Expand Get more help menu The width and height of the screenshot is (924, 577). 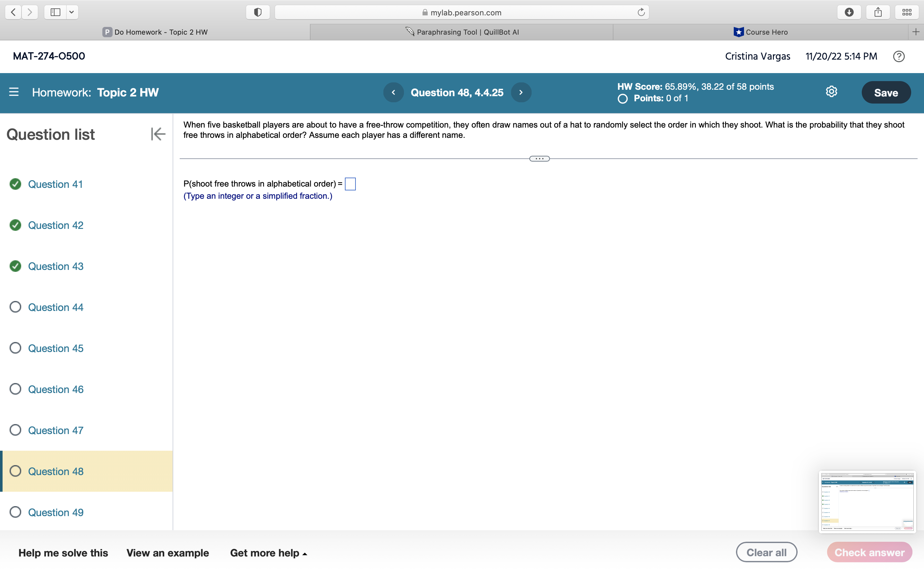[x=269, y=553]
